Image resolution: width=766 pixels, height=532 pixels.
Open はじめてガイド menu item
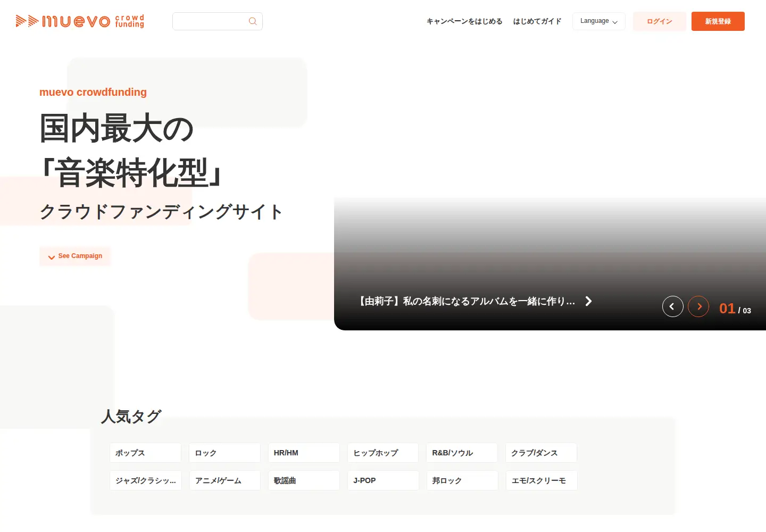(537, 21)
